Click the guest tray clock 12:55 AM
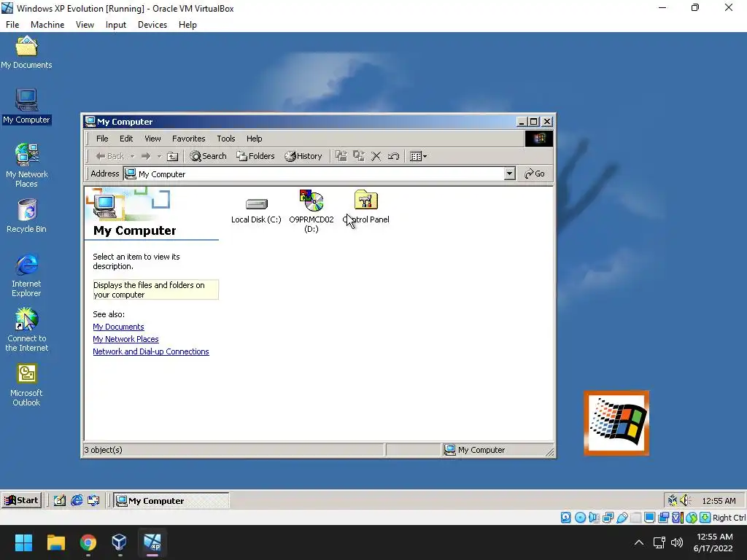747x560 pixels. click(x=719, y=501)
